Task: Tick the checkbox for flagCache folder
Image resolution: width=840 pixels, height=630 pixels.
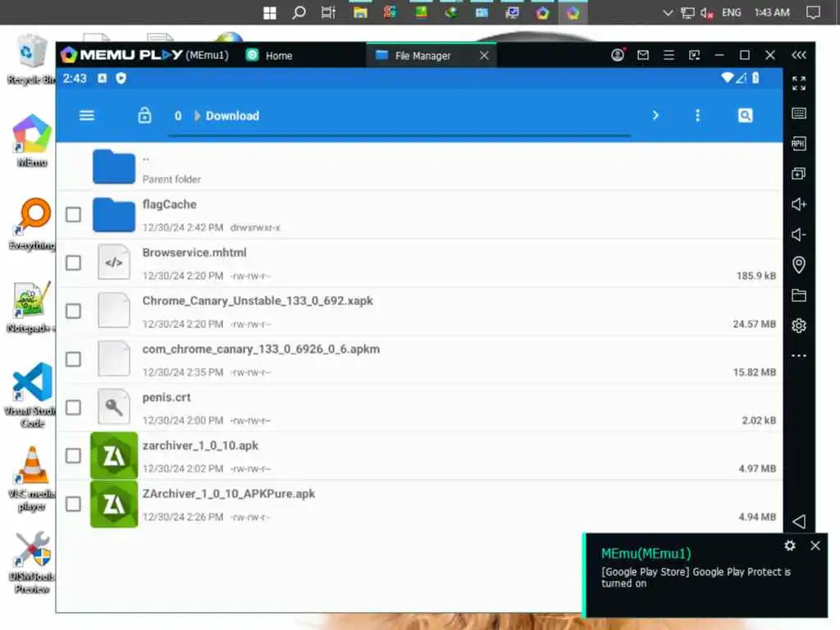Action: coord(73,215)
